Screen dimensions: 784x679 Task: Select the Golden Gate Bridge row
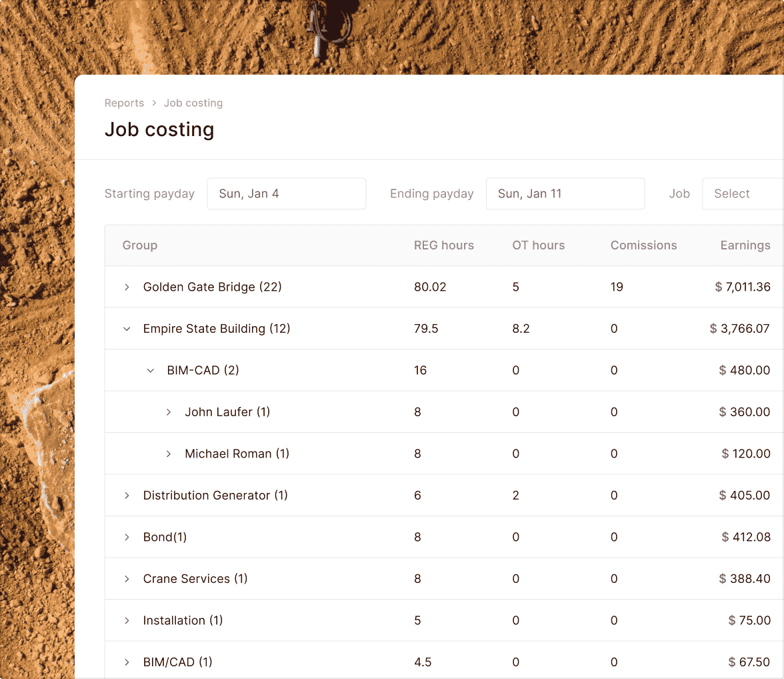212,287
